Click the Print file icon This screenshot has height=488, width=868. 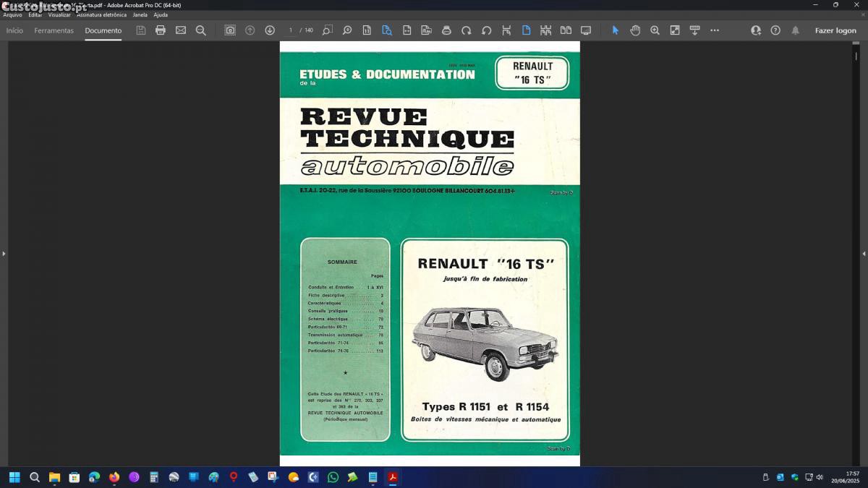tap(161, 30)
